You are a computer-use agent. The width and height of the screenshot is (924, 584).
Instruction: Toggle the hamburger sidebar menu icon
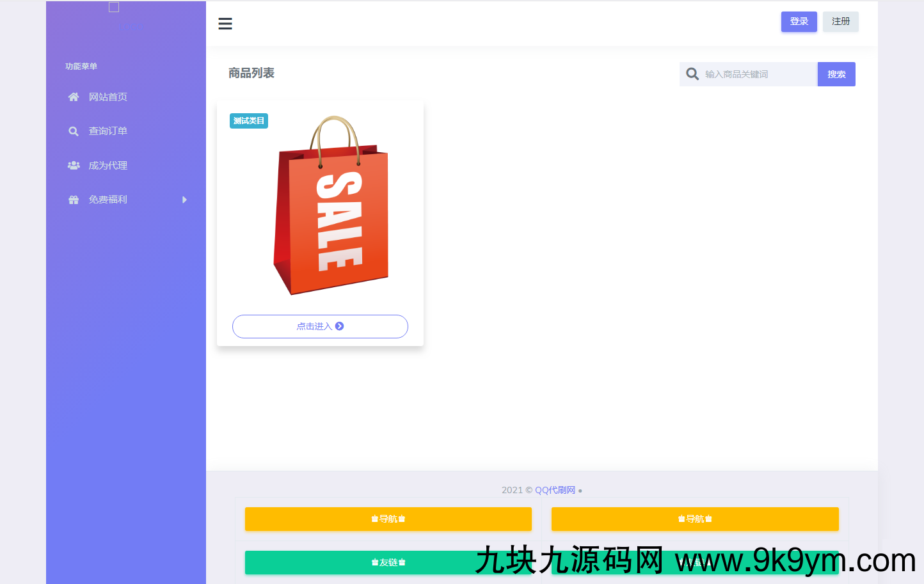coord(225,24)
